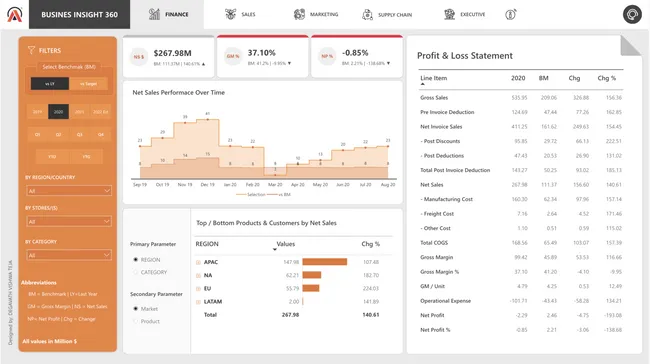The image size is (650, 364).
Task: Click the YTD filter button
Action: (x=52, y=157)
